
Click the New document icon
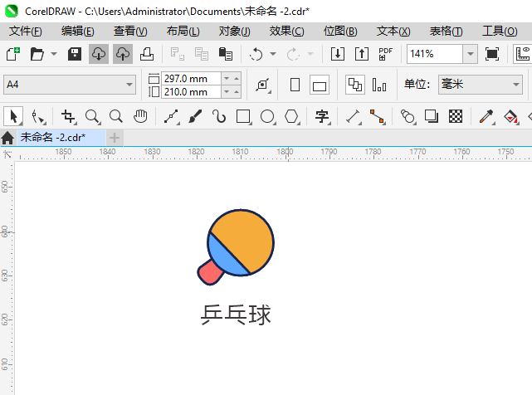point(13,54)
